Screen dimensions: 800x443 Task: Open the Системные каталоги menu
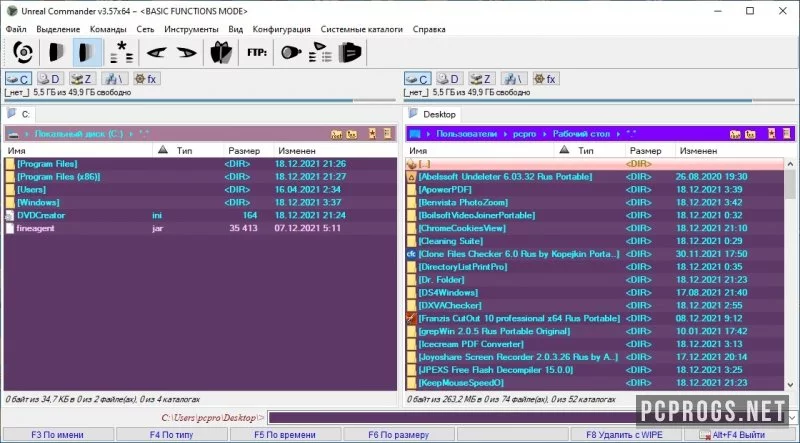pyautogui.click(x=362, y=29)
